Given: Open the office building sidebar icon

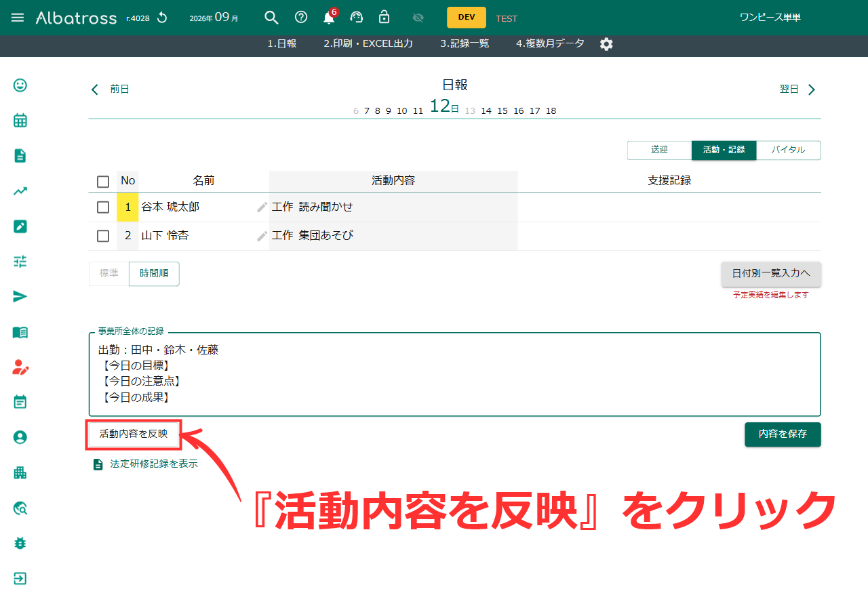Looking at the screenshot, I should (x=20, y=472).
